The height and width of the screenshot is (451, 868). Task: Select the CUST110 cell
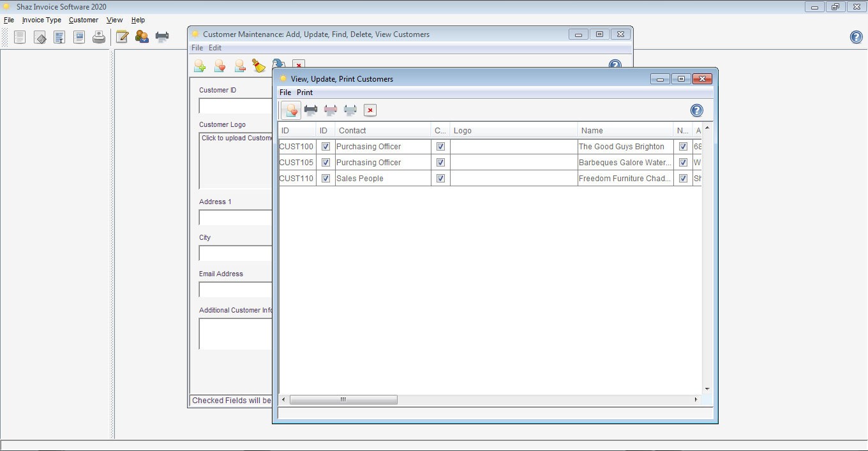(x=297, y=178)
